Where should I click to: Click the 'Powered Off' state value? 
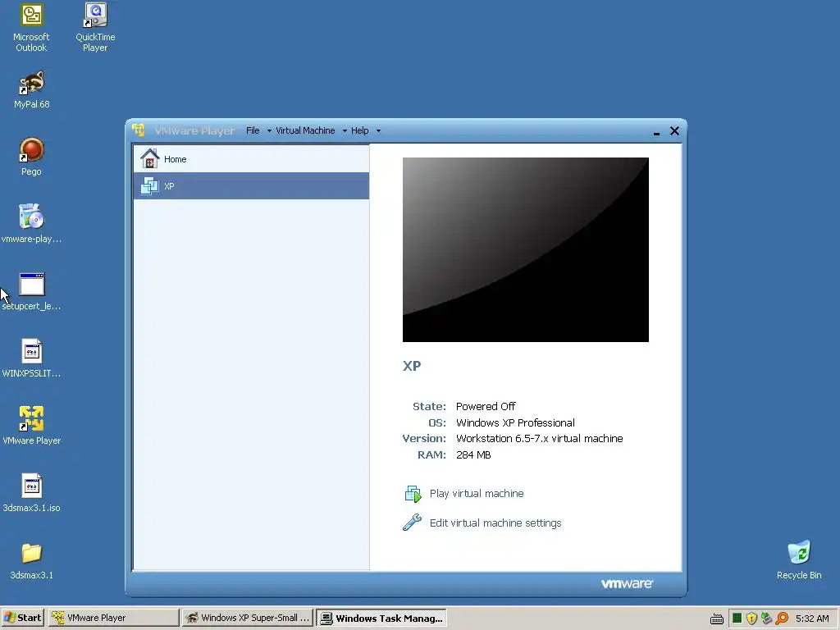click(486, 407)
